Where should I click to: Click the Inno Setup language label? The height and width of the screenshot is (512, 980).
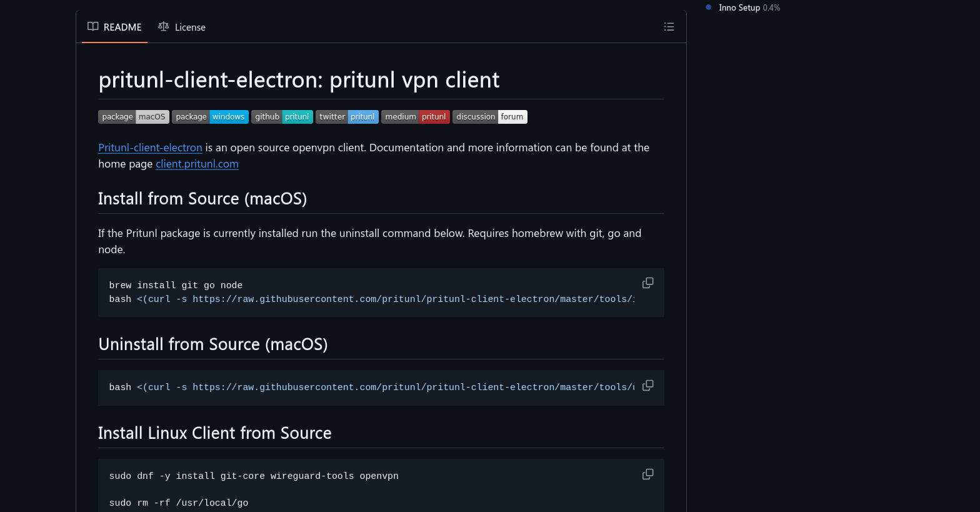739,8
